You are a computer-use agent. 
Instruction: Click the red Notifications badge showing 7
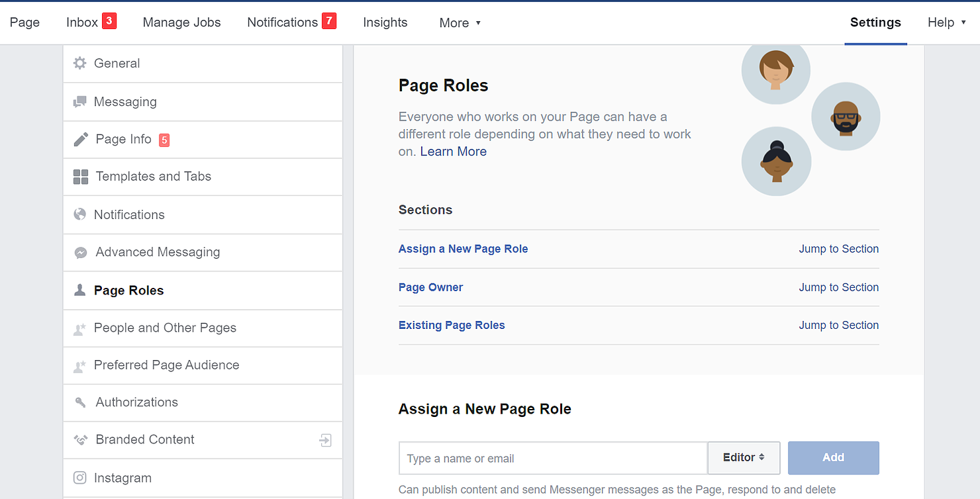[x=329, y=21]
